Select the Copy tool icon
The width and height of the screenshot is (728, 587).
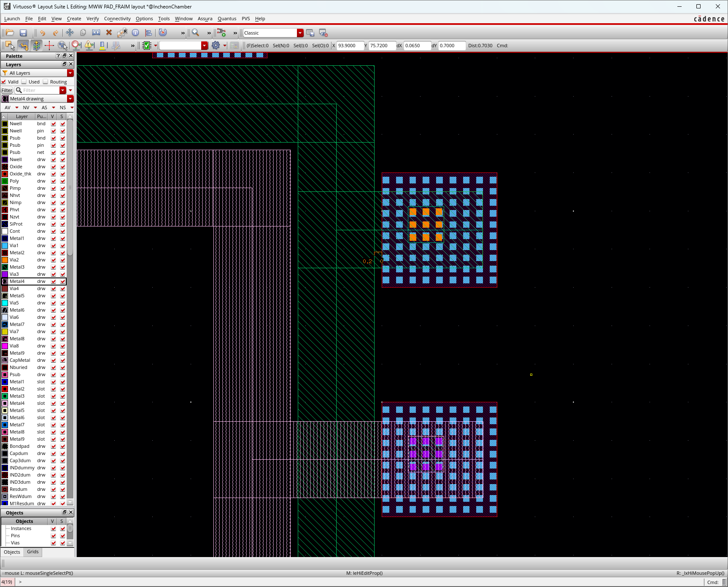coord(83,33)
